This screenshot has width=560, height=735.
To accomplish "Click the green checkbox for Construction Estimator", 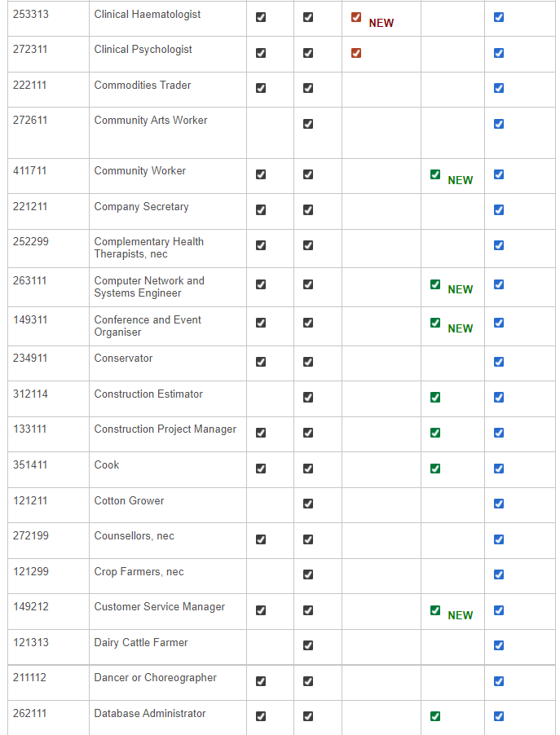I will (435, 398).
